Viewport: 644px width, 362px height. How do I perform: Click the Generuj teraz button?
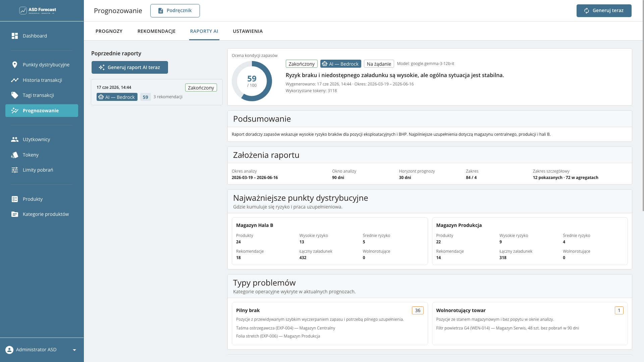tap(604, 11)
